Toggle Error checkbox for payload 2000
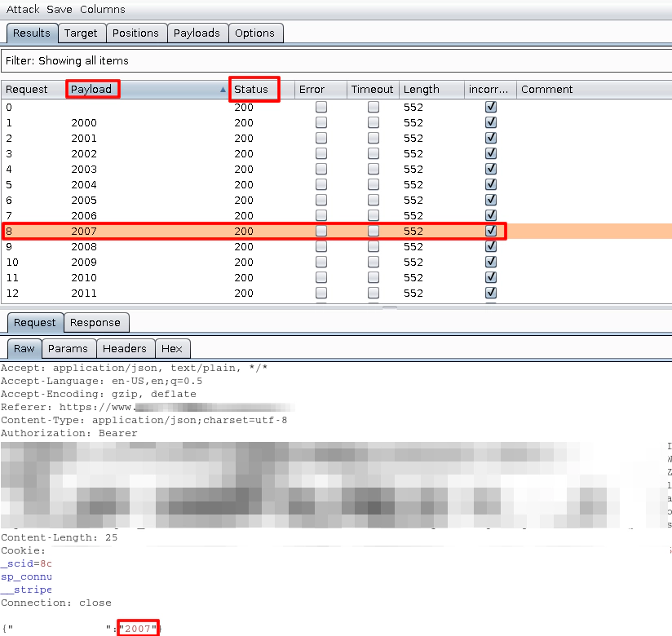 tap(321, 123)
